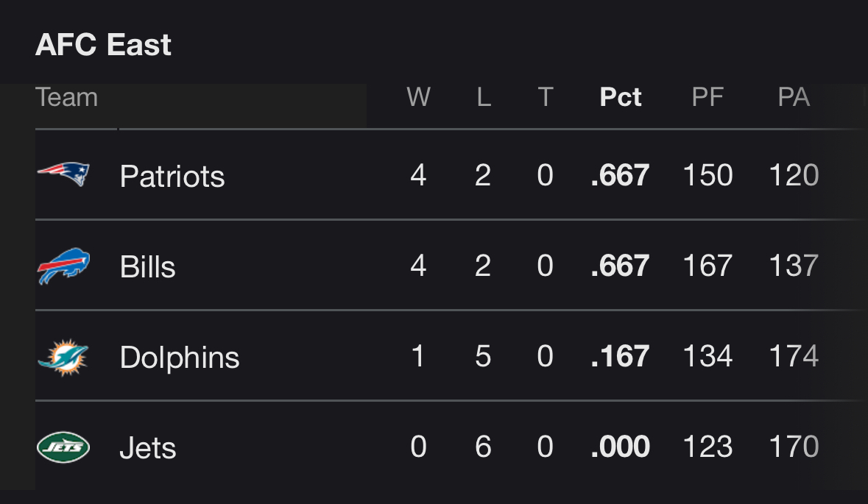Select the AFC East division heading

[104, 44]
